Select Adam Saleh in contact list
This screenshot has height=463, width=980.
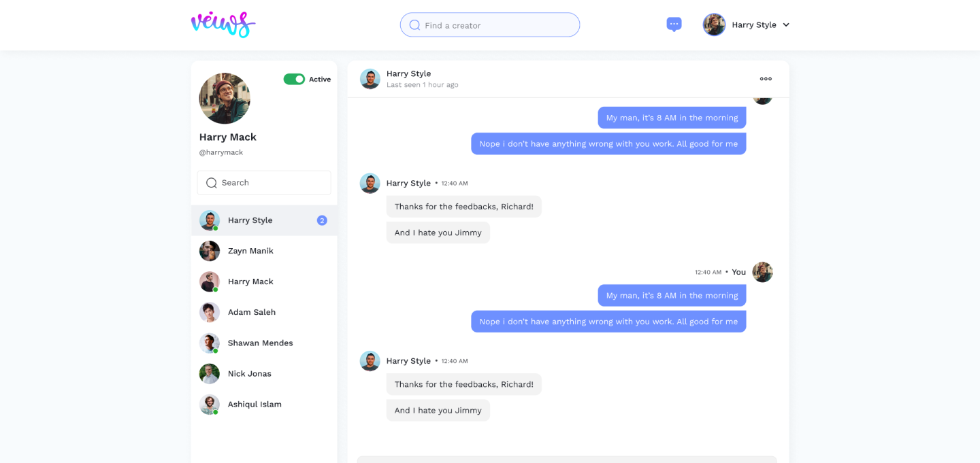click(264, 312)
